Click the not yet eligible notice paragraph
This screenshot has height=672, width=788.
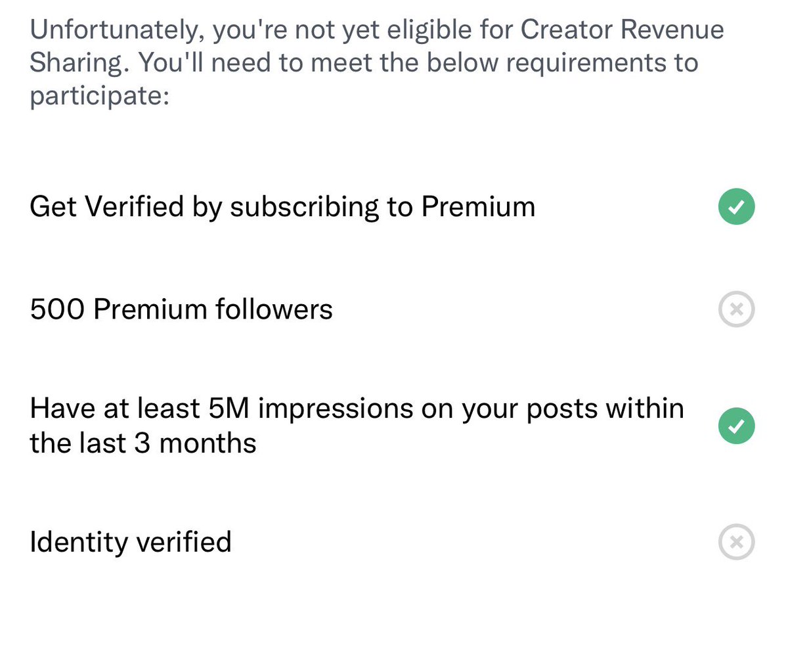(376, 62)
